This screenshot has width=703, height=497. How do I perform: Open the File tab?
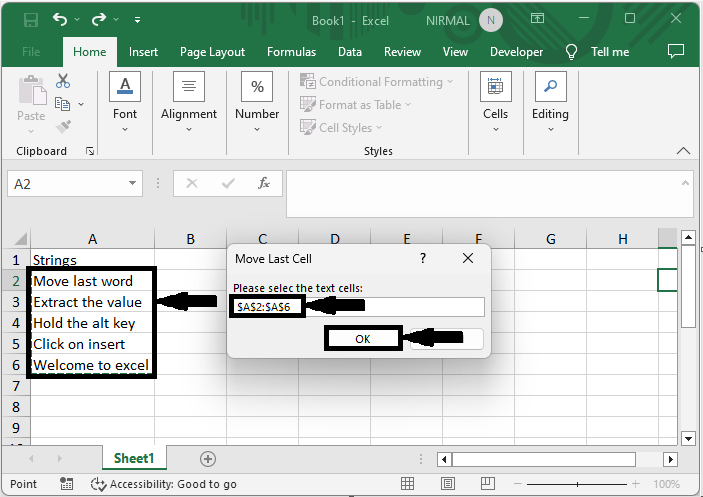(31, 52)
